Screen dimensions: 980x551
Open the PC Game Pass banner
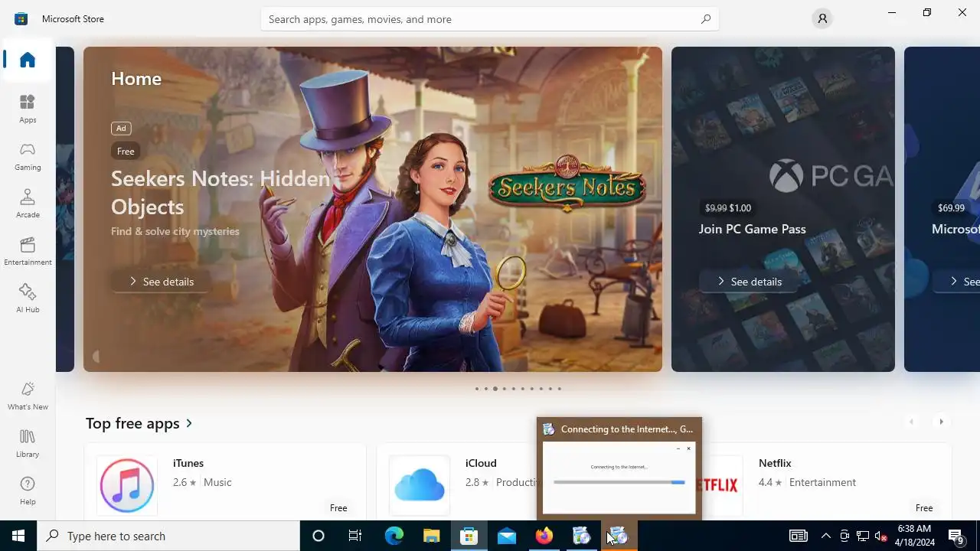782,209
